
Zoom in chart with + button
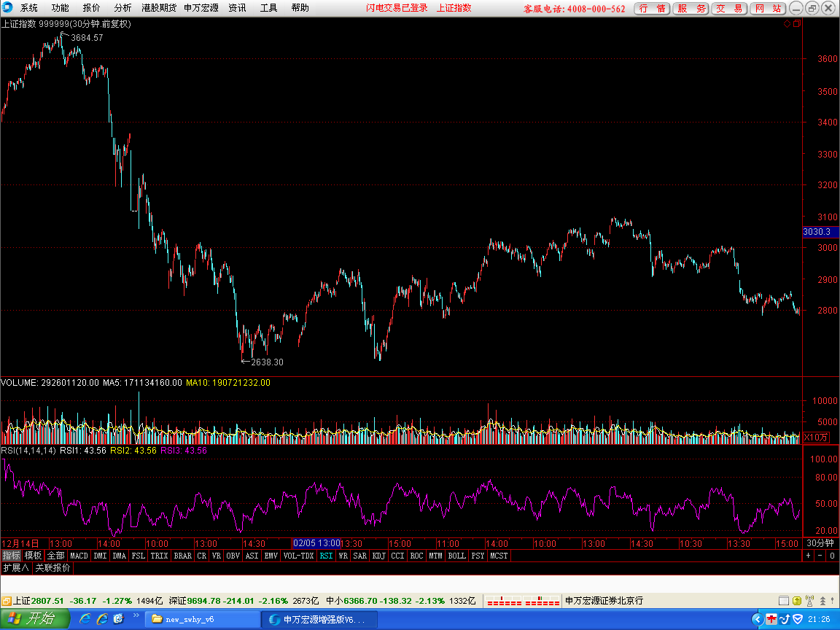(809, 556)
